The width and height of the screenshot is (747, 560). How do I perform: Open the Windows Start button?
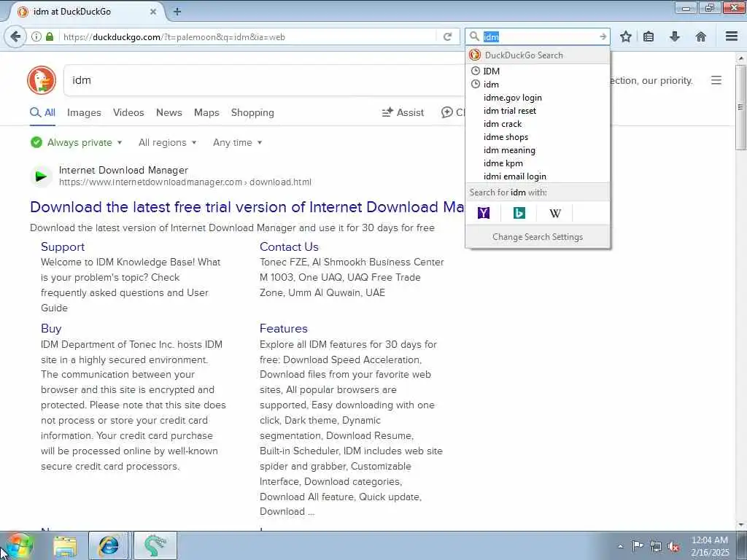18,545
